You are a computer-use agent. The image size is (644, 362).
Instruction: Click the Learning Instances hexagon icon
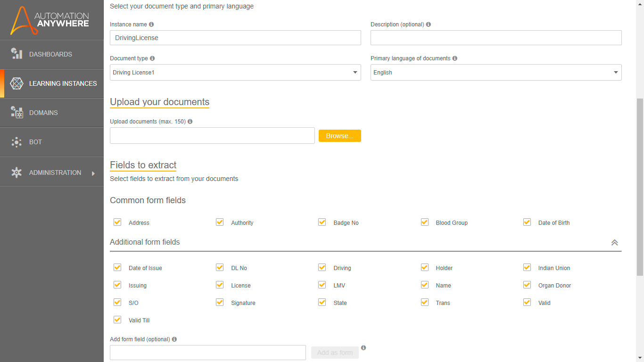click(x=17, y=83)
